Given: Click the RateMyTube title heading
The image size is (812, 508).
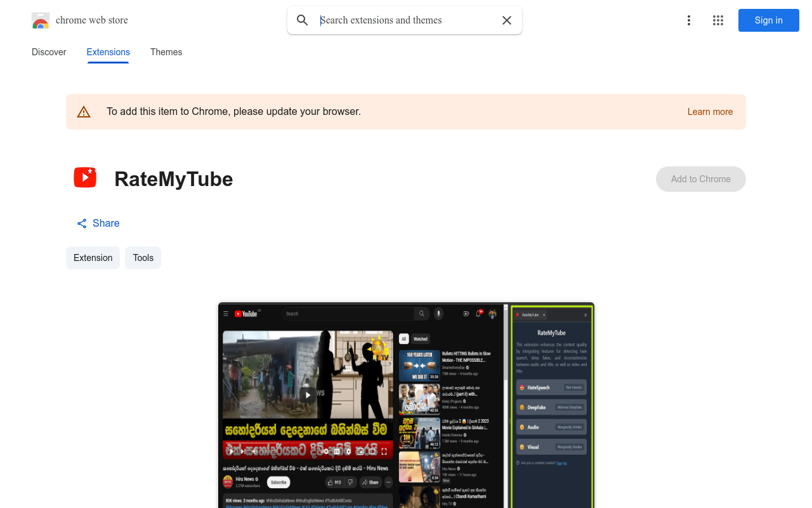Looking at the screenshot, I should coord(174,179).
